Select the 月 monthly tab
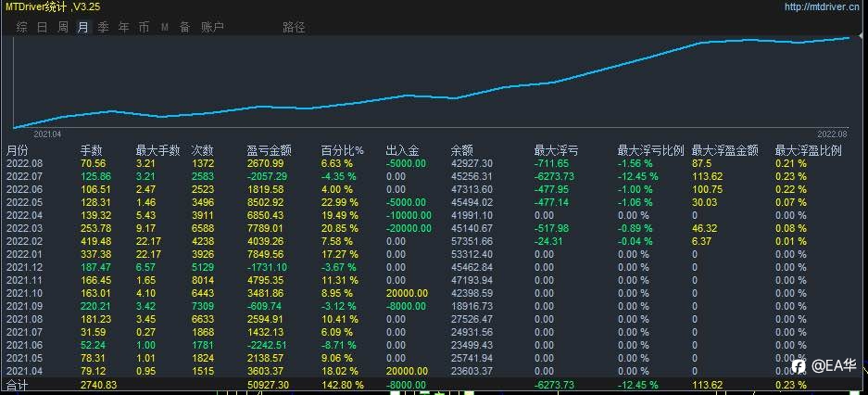This screenshot has height=395, width=868. pyautogui.click(x=83, y=27)
